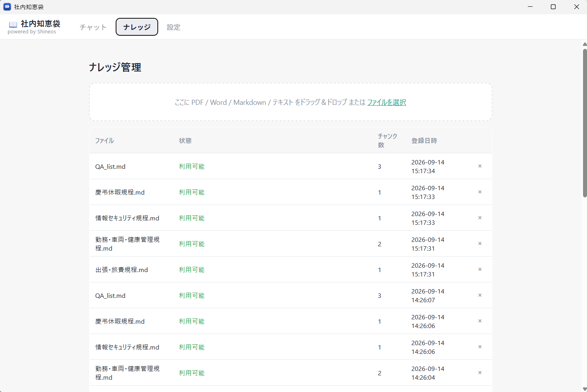Click the 登録日時 column header
Image resolution: width=587 pixels, height=392 pixels.
point(424,141)
